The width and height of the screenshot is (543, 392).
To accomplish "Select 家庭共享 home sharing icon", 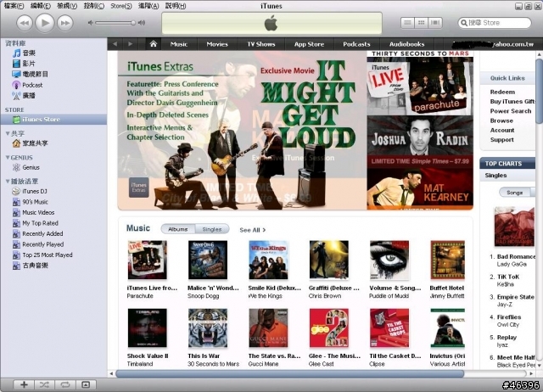I will click(16, 143).
